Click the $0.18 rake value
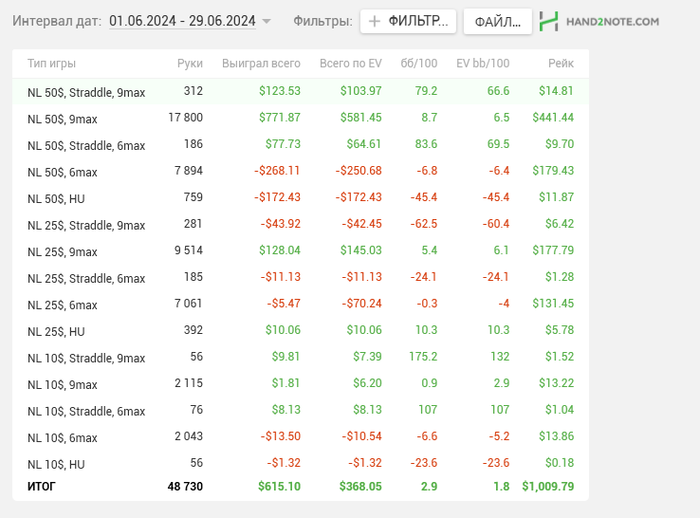Viewport: 700px width, 518px height. coord(559,463)
